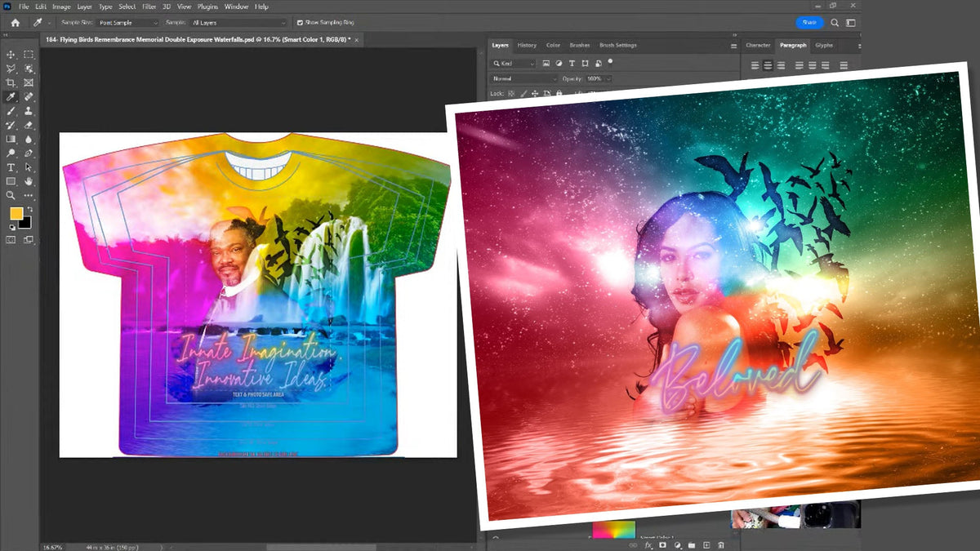This screenshot has height=551, width=980.
Task: Toggle the Show Sampling Ring checkbox
Action: pos(302,23)
